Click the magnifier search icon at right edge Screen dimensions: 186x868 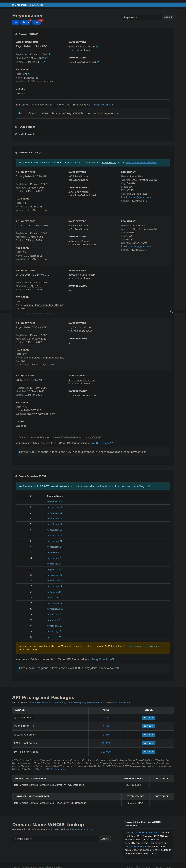[172, 311]
